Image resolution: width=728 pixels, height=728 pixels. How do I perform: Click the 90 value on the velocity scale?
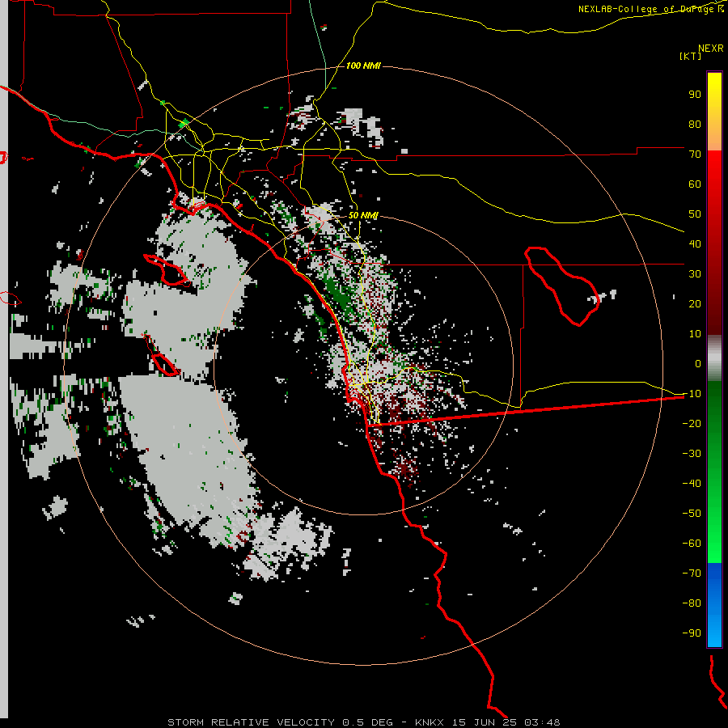coord(695,95)
